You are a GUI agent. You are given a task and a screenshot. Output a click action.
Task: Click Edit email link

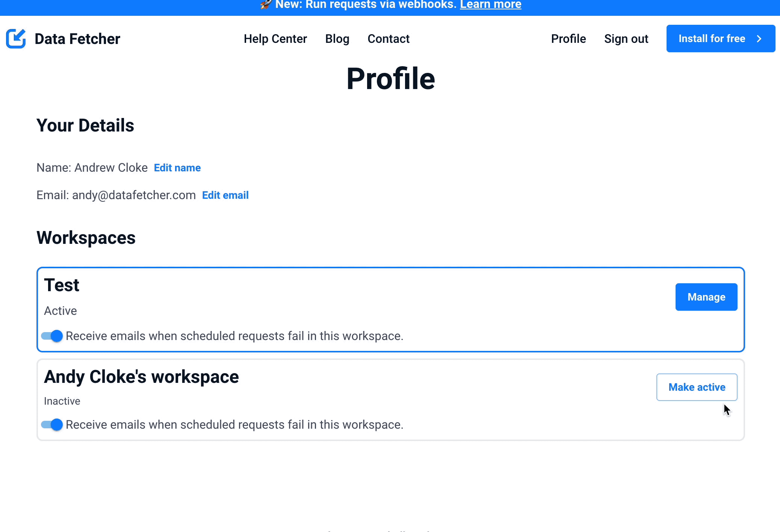pyautogui.click(x=225, y=195)
